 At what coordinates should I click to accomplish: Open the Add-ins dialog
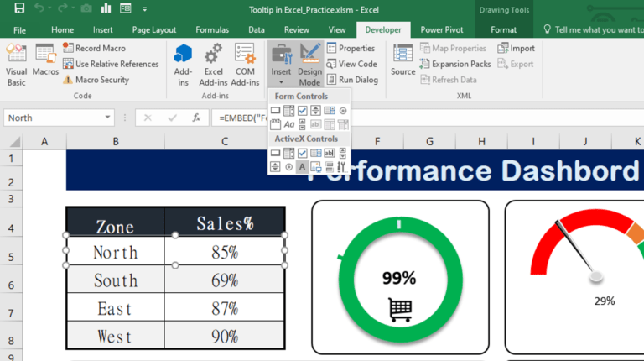[x=183, y=65]
